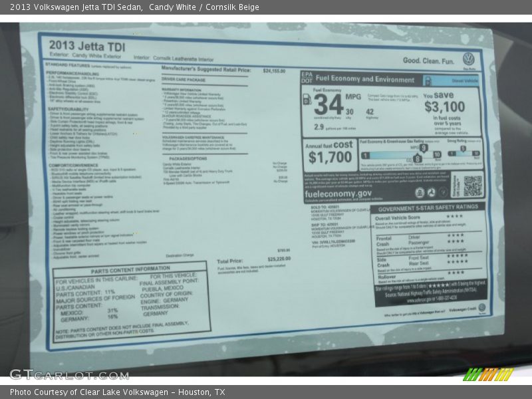
Task: Click the "Destination Charge" label
Action: (180, 255)
